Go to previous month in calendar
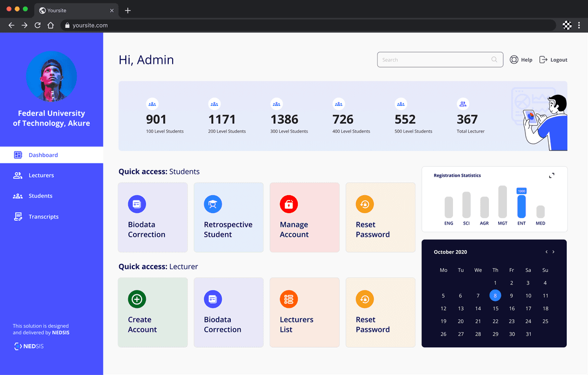This screenshot has height=375, width=588. pyautogui.click(x=547, y=252)
